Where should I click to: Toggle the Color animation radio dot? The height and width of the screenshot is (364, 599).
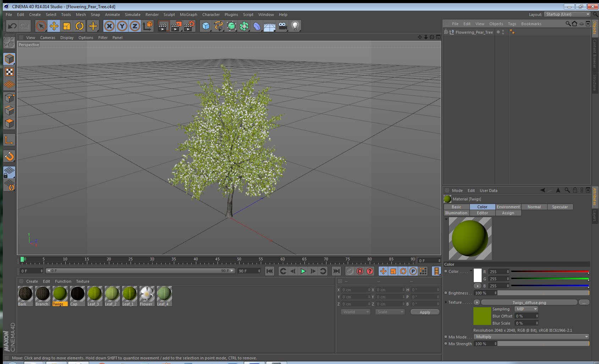click(x=446, y=271)
